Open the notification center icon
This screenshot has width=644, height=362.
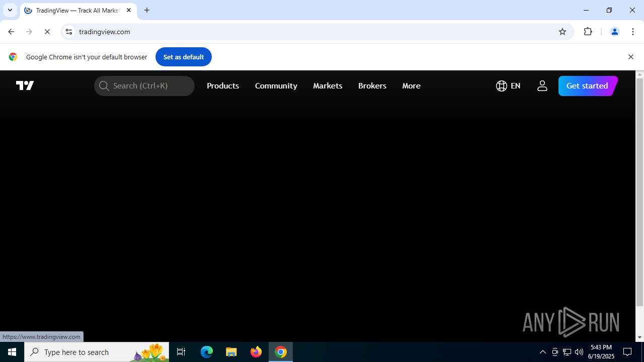click(627, 352)
